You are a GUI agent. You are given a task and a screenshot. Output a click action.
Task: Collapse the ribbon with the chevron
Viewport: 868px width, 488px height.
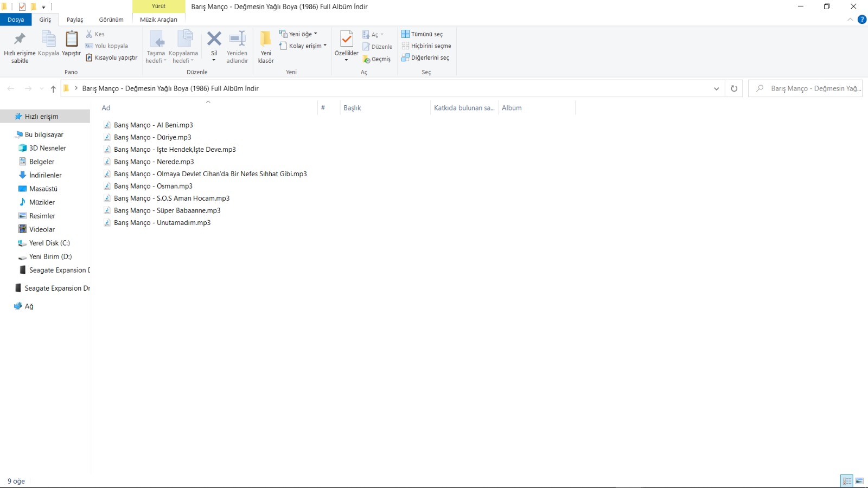point(850,20)
